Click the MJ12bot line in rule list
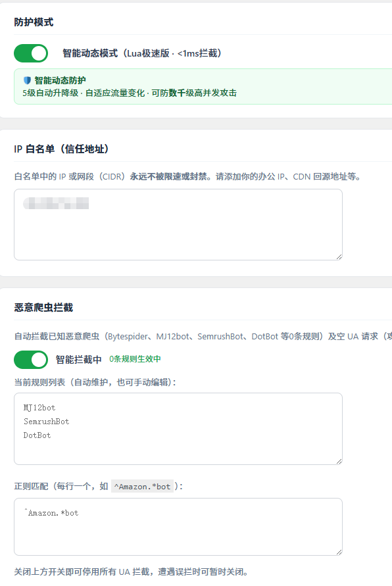The height and width of the screenshot is (586, 392). click(39, 408)
